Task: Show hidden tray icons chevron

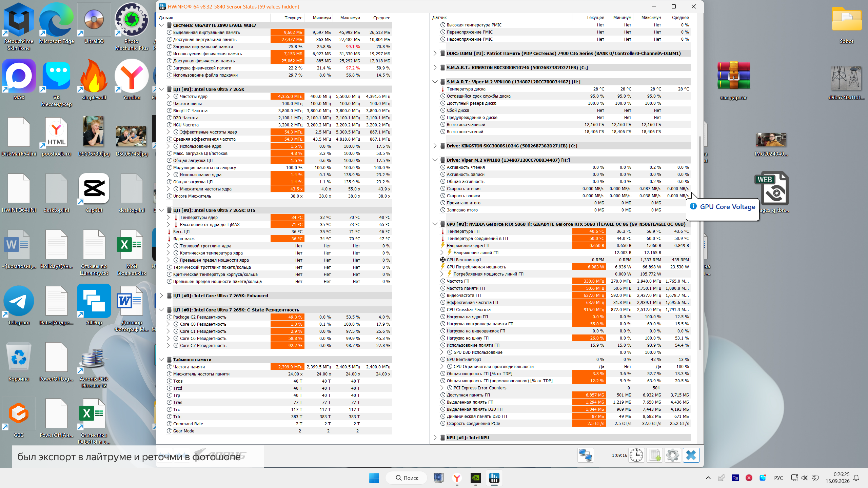Action: click(708, 478)
